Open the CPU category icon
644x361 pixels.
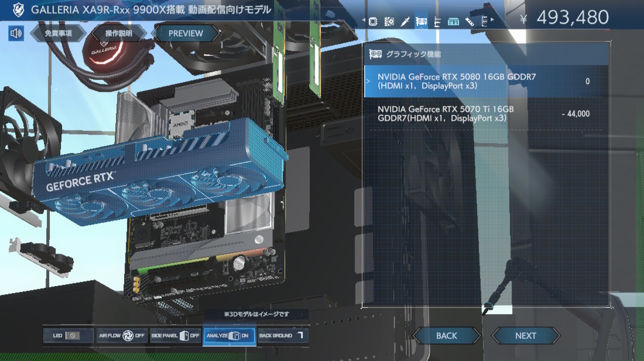[373, 21]
